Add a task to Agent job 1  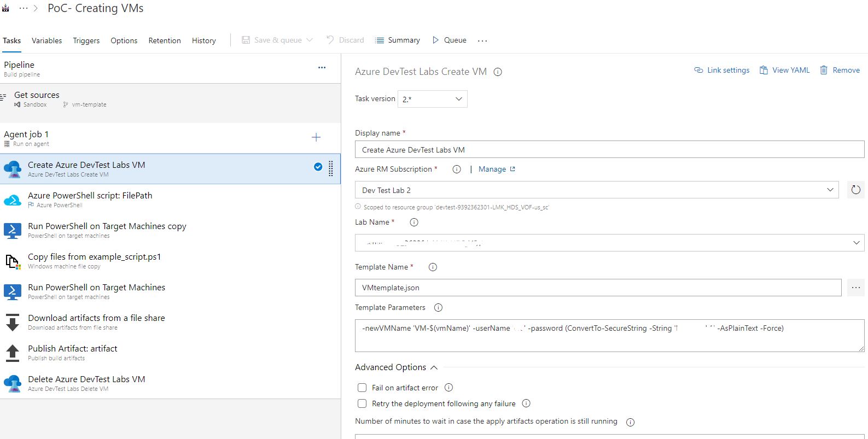(316, 137)
